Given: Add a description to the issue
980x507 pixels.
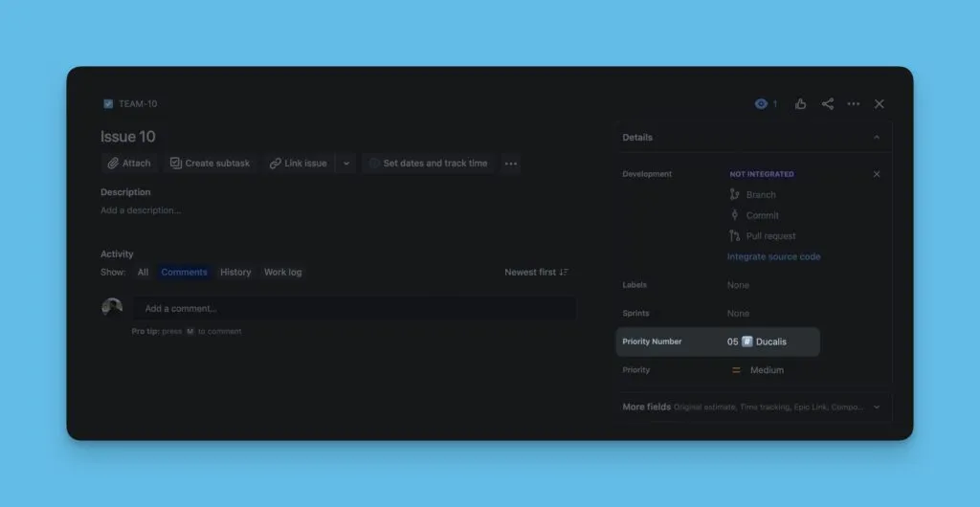Looking at the screenshot, I should pyautogui.click(x=141, y=210).
